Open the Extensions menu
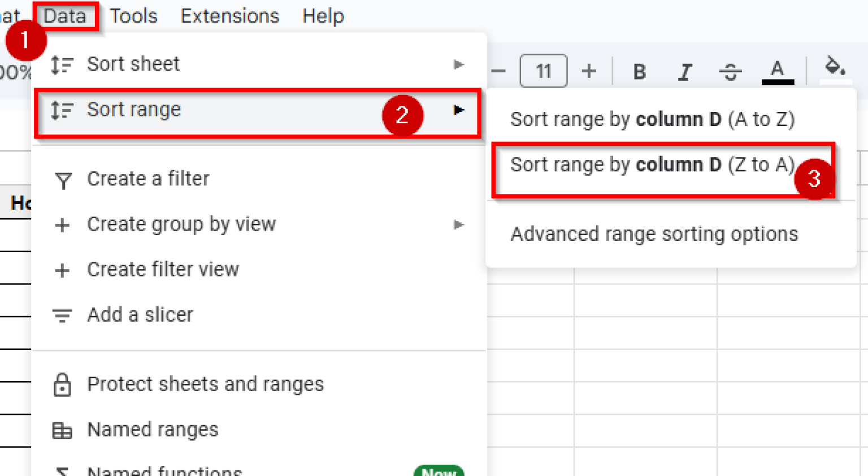The height and width of the screenshot is (476, 868). tap(229, 16)
